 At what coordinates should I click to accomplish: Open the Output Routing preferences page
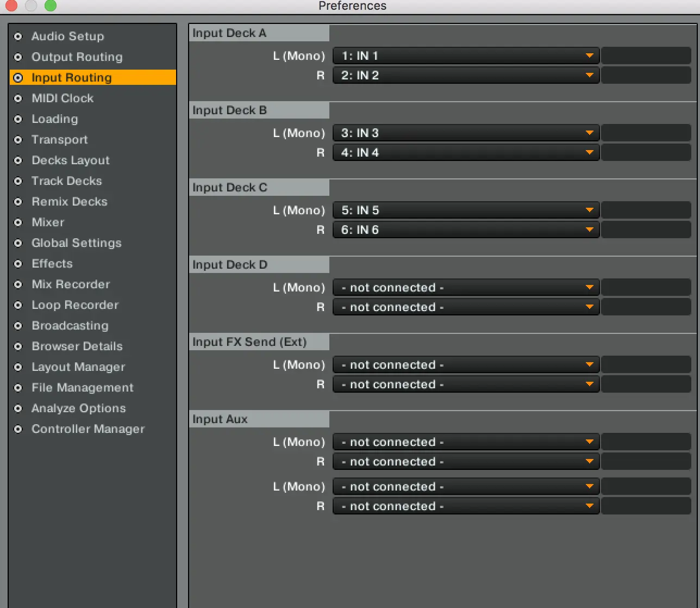(77, 57)
